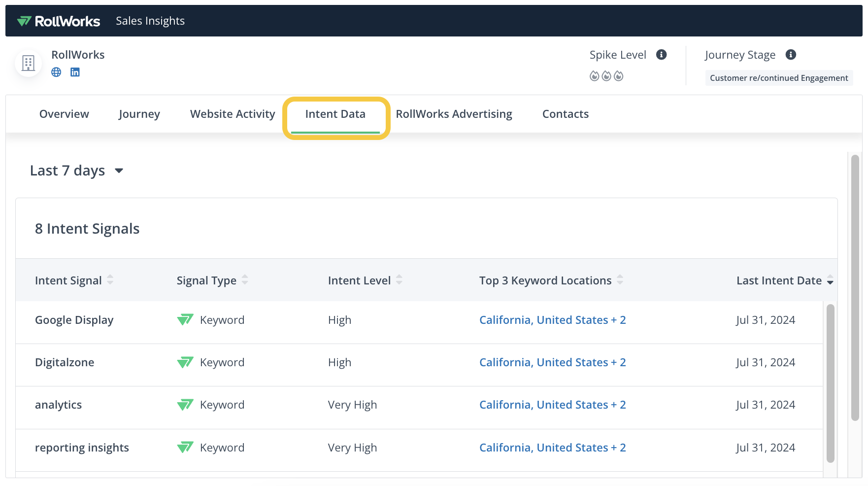The height and width of the screenshot is (486, 868).
Task: Click Keyword icon in Google Display row
Action: [x=185, y=320]
